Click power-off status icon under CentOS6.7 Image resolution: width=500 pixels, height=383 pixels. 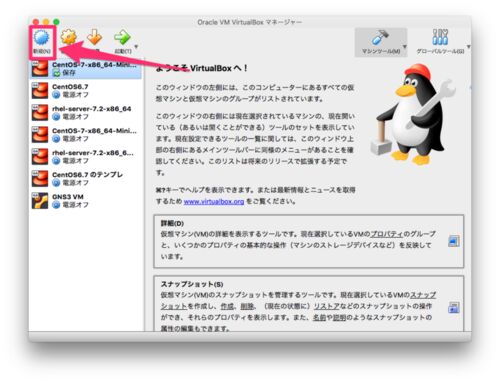pyautogui.click(x=56, y=95)
